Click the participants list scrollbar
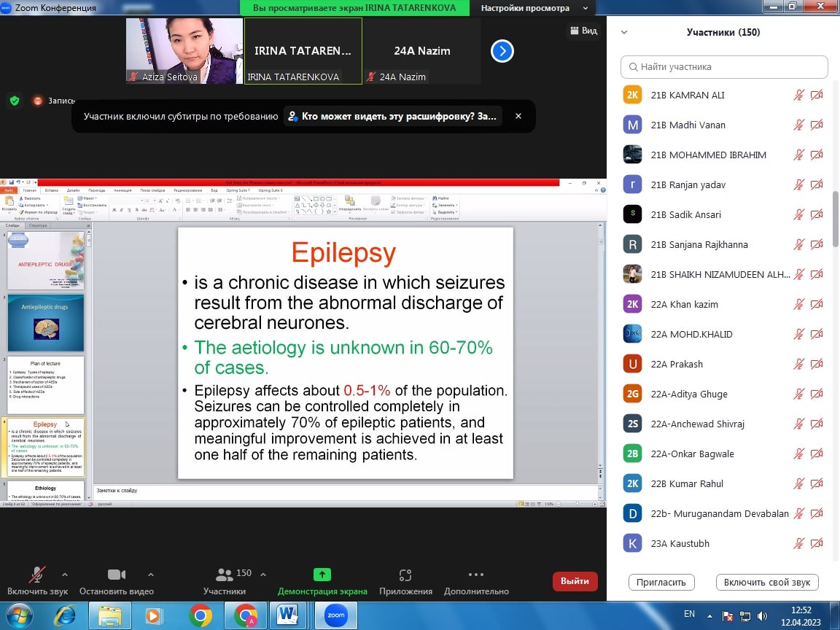 836,219
